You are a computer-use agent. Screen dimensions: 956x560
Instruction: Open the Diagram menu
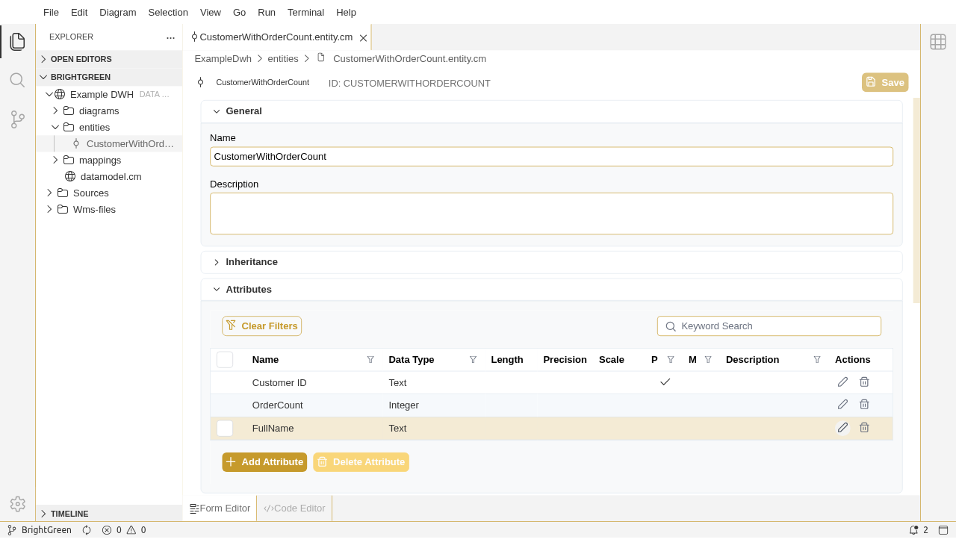coord(117,12)
